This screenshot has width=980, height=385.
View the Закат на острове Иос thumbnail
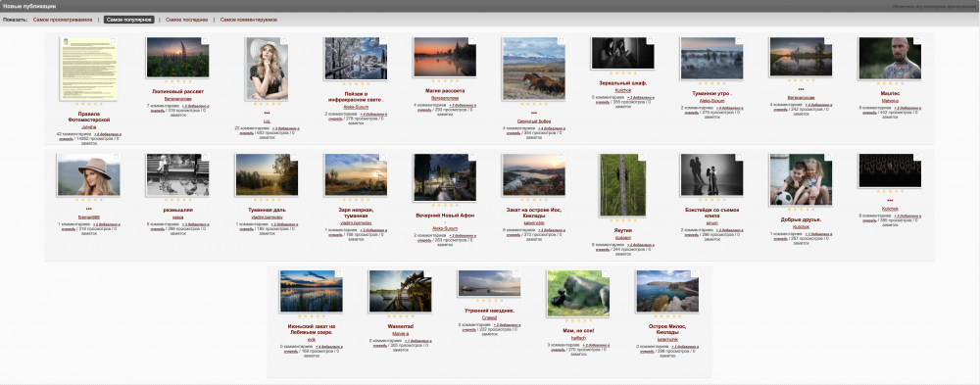533,175
